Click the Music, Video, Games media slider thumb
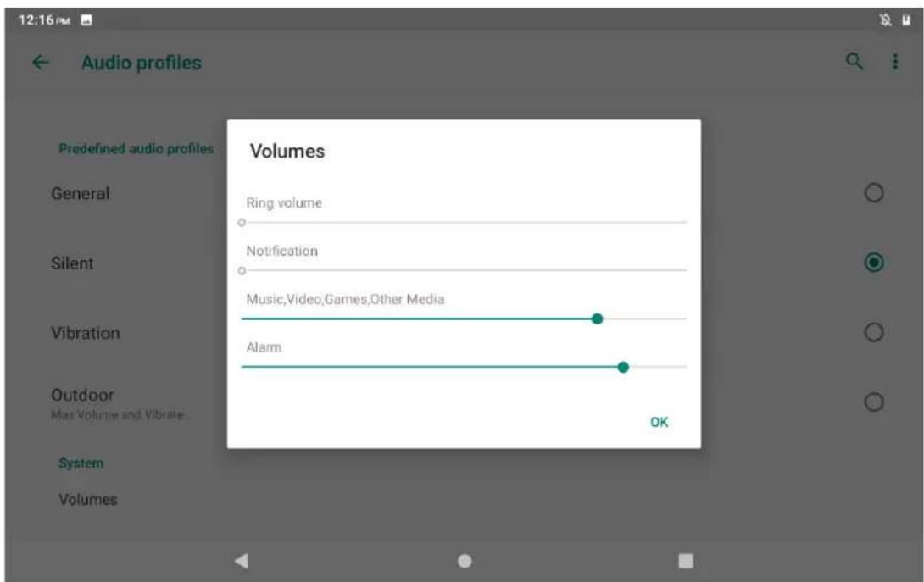Viewport: 924px width, 582px height. pyautogui.click(x=597, y=319)
